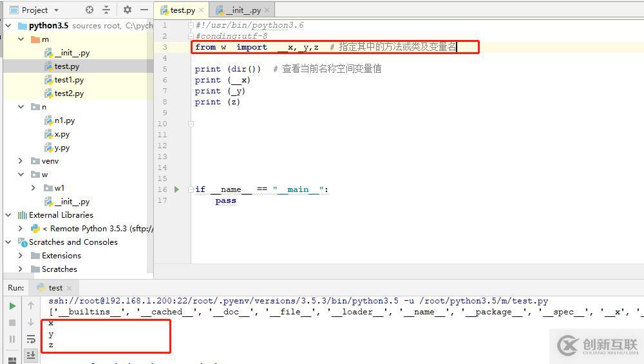
Task: Collapse Scratches and Consoles node
Action: click(8, 242)
